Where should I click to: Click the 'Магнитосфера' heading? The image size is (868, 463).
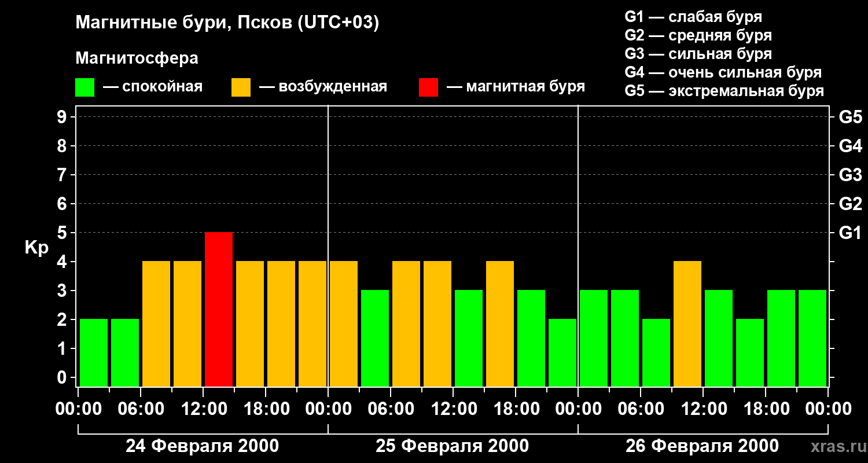pos(137,58)
